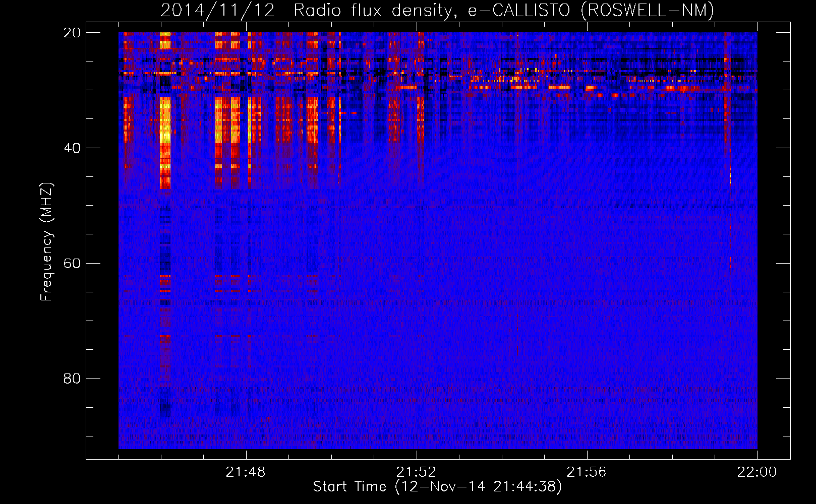Click the plot title "2014/11/12 Radio flux density, e-CALLISTO (ROSWELL-NM)"
816x504 pixels.
pyautogui.click(x=437, y=11)
